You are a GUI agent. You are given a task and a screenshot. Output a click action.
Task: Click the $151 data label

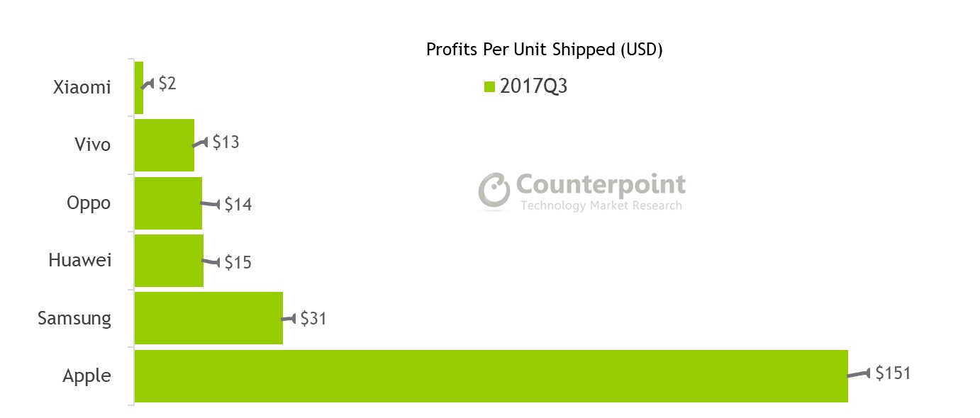[892, 373]
